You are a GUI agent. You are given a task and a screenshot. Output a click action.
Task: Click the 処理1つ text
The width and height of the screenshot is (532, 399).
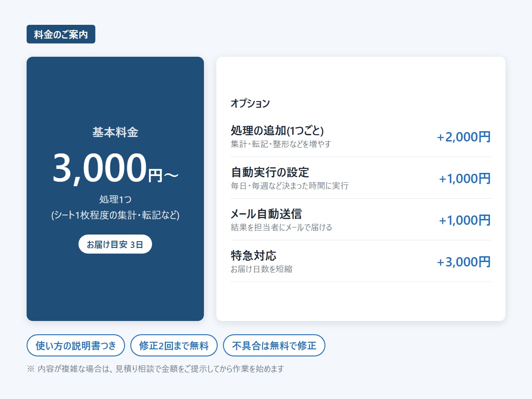coord(115,199)
